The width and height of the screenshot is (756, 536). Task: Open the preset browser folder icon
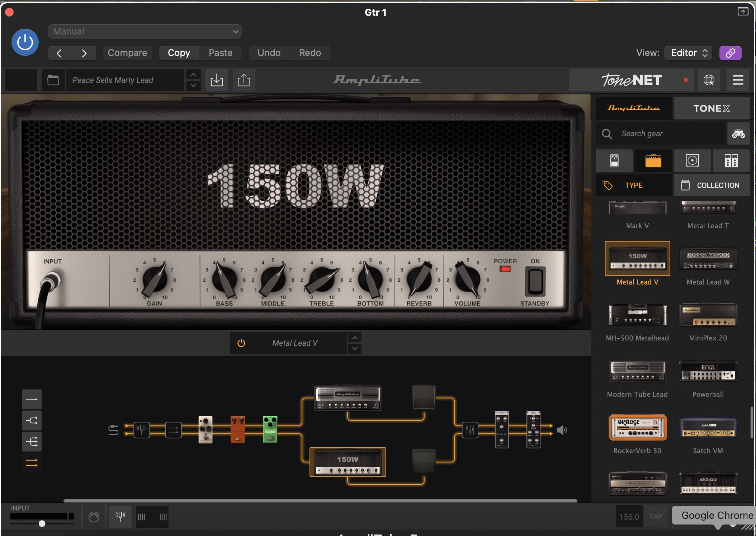(53, 80)
